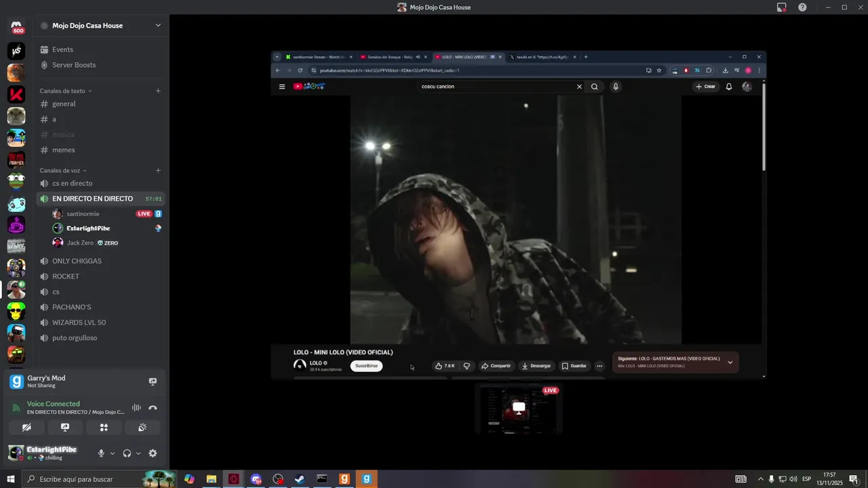The image size is (868, 488).
Task: Open File Explorer from taskbar
Action: (x=212, y=479)
